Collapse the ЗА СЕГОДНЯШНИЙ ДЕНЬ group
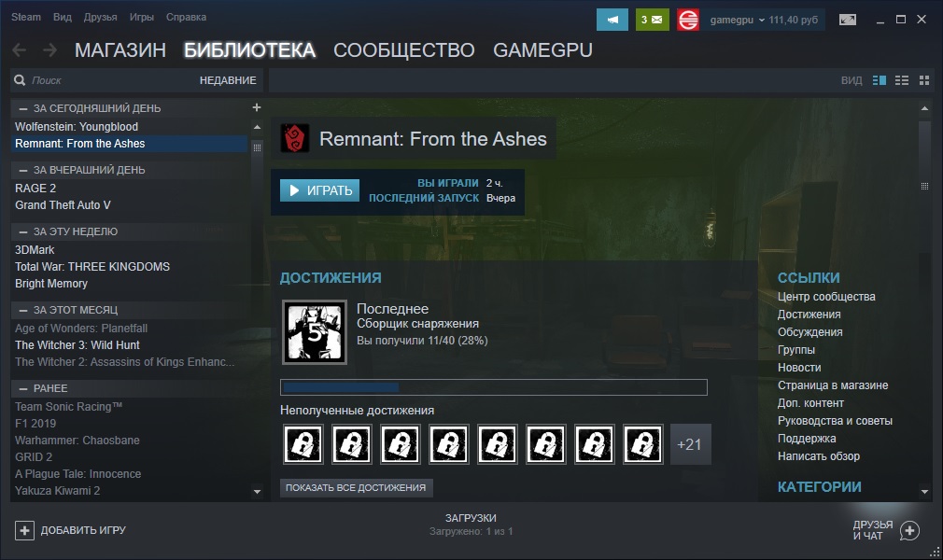 pyautogui.click(x=23, y=109)
